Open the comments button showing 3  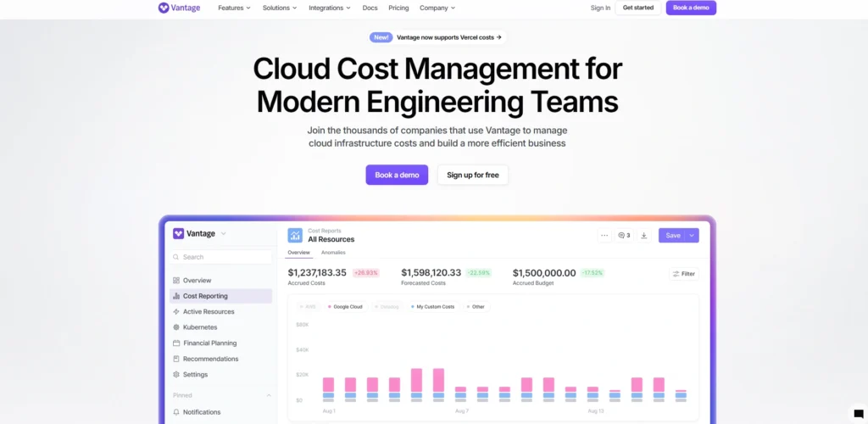[x=625, y=235]
